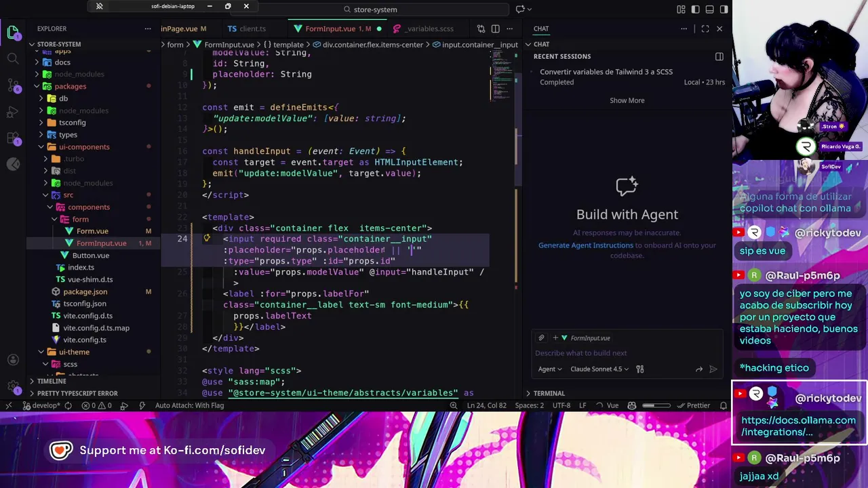Viewport: 868px width, 488px height.
Task: Open the ollama docs link in chat overlay
Action: point(798,426)
